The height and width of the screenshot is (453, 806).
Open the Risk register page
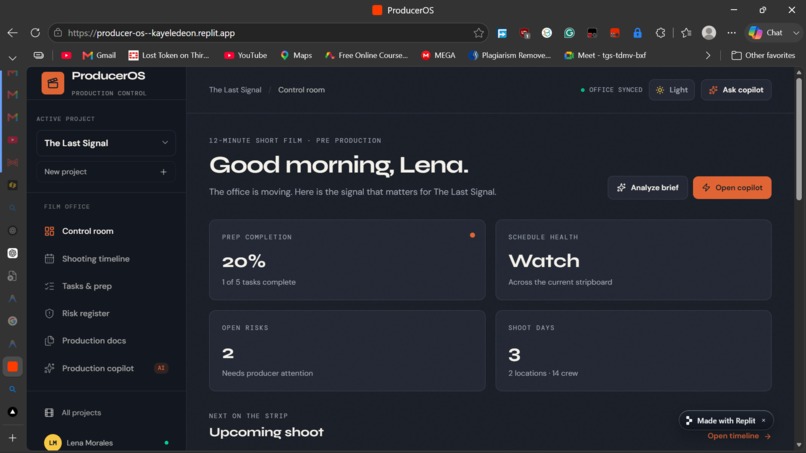click(x=105, y=313)
